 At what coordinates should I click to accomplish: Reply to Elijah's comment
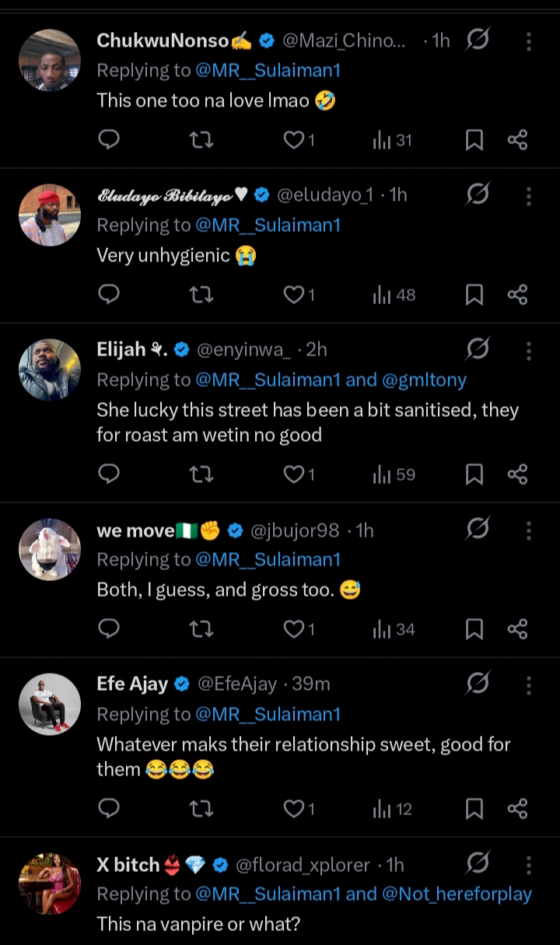coord(110,474)
